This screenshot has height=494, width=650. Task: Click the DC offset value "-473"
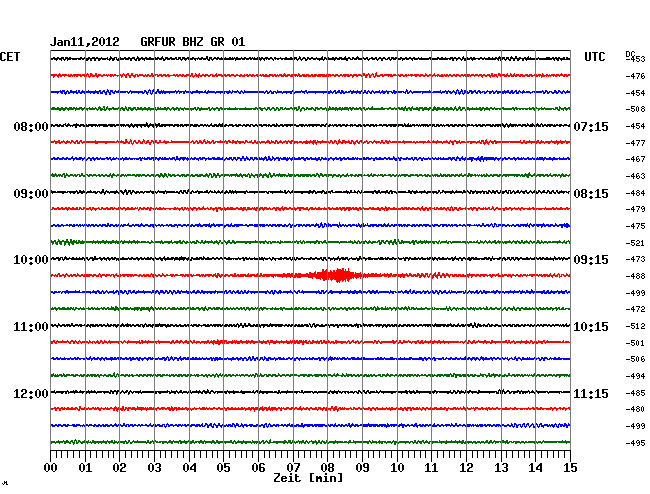(x=635, y=259)
